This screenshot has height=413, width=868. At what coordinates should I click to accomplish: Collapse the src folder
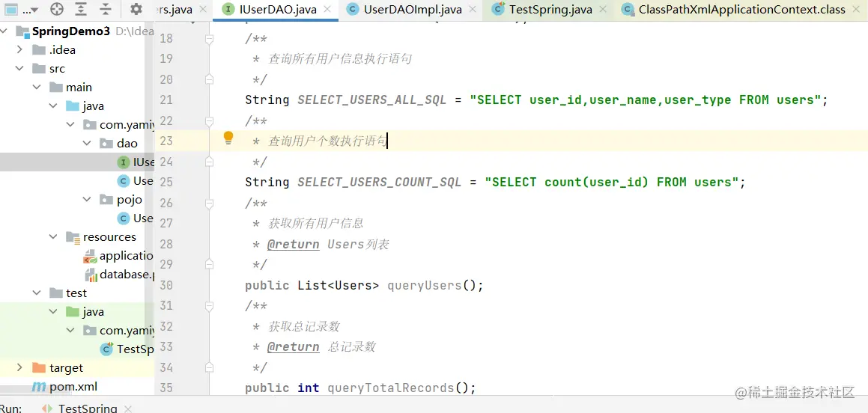coord(19,69)
